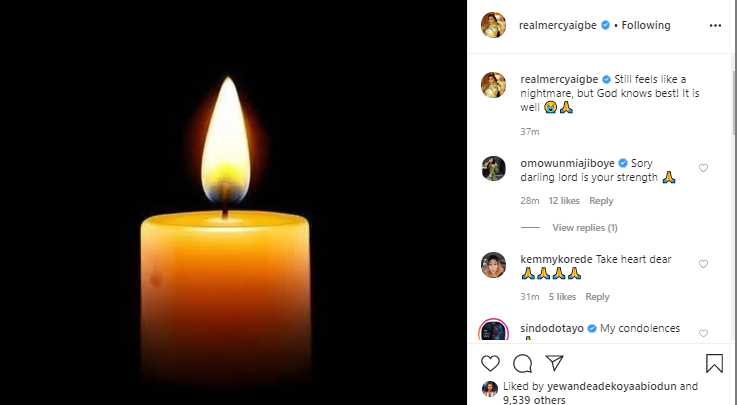Click the candle post image

click(x=234, y=202)
